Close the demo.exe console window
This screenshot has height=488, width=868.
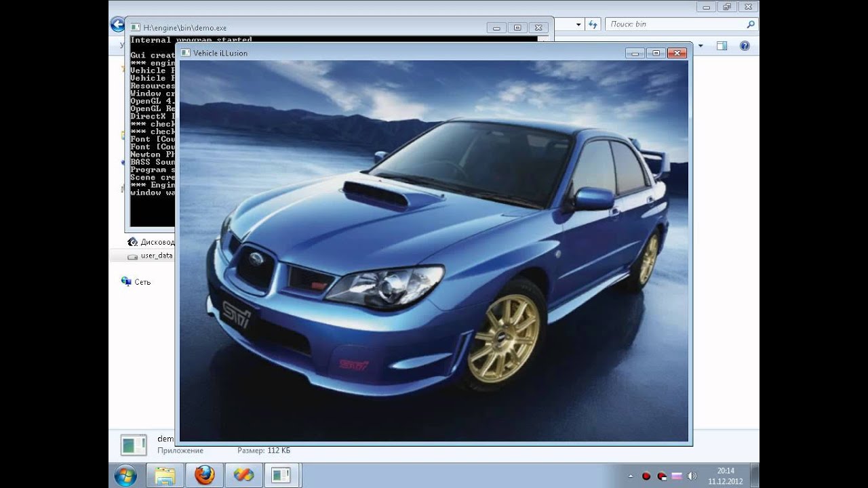(x=538, y=28)
